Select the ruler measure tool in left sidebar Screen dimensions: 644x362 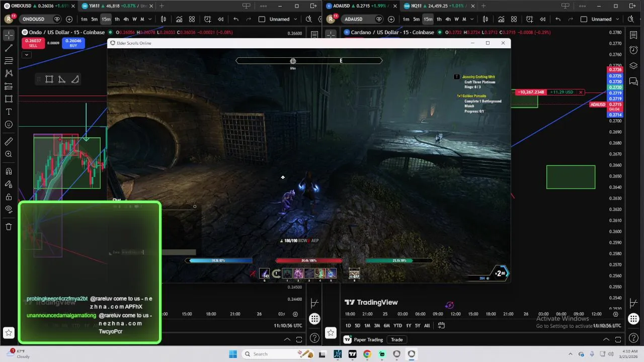[x=9, y=142]
